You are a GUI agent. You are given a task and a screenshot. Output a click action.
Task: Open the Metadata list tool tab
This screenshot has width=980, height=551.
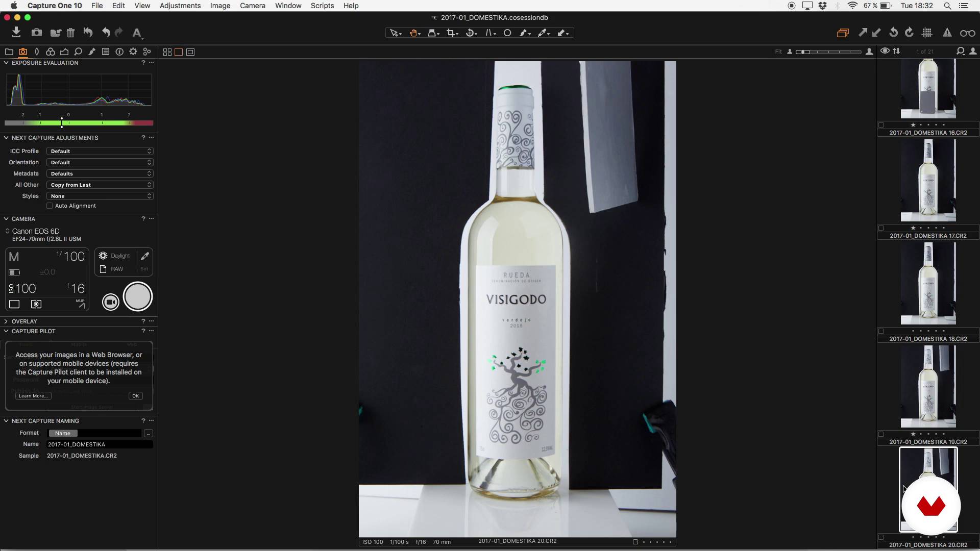106,52
